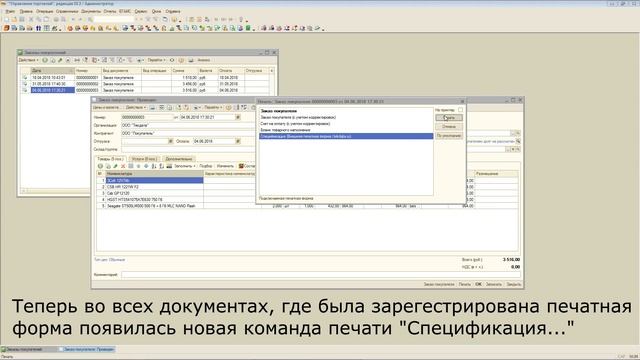
Task: Enable the 'На принтер' checkbox in print dialog
Action: coord(460,110)
